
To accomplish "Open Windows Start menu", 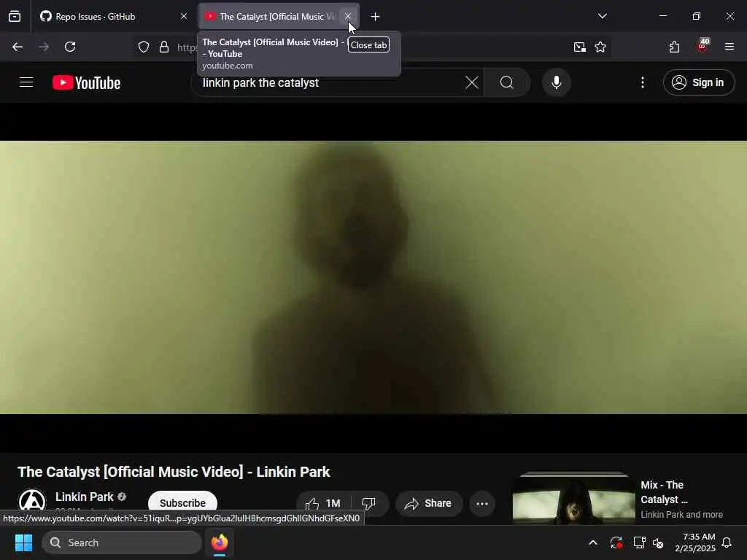I will click(23, 542).
